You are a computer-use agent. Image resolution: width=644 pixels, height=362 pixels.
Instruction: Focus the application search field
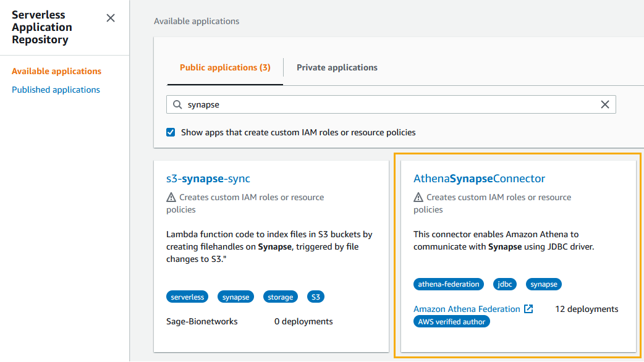[389, 105]
